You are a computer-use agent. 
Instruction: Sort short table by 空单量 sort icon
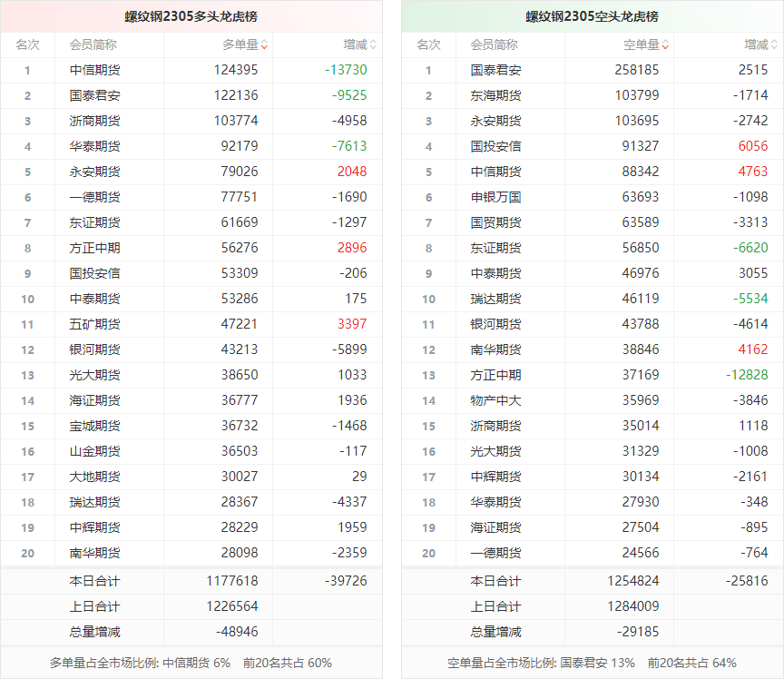point(665,44)
